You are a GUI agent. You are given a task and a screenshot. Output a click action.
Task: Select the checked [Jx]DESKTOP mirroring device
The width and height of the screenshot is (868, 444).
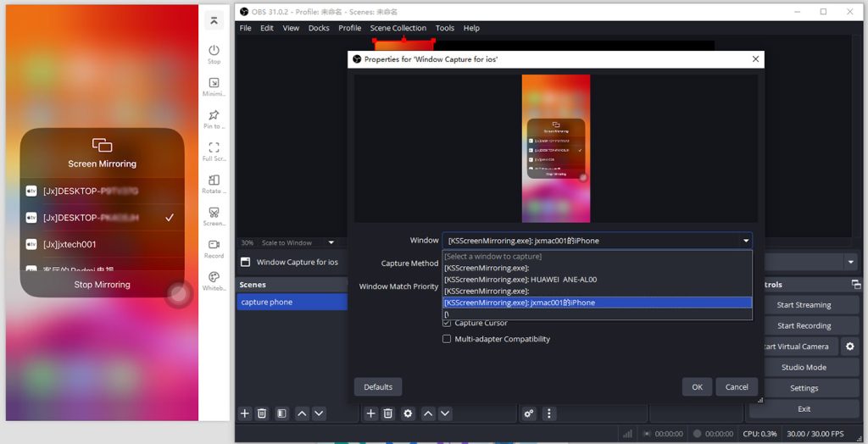103,218
